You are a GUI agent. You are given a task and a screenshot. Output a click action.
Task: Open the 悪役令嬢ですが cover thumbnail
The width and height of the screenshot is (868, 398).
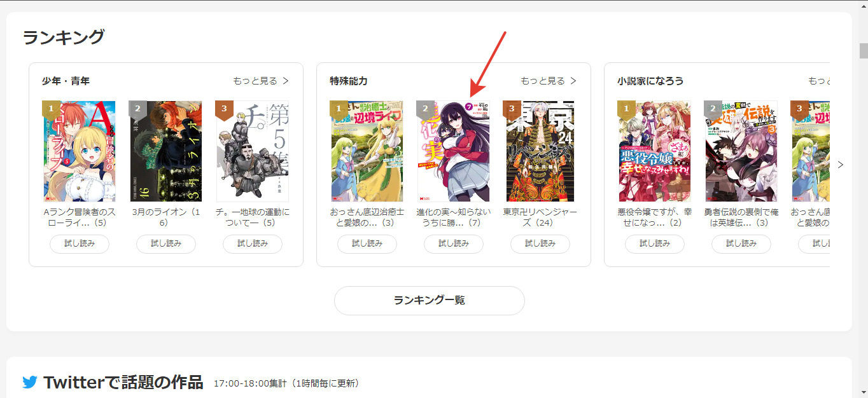(x=654, y=151)
